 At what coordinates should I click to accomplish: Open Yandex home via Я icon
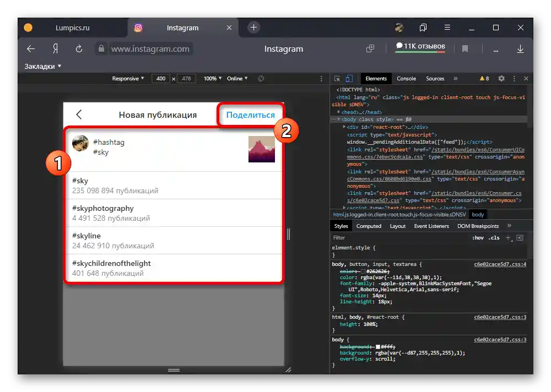pyautogui.click(x=55, y=49)
